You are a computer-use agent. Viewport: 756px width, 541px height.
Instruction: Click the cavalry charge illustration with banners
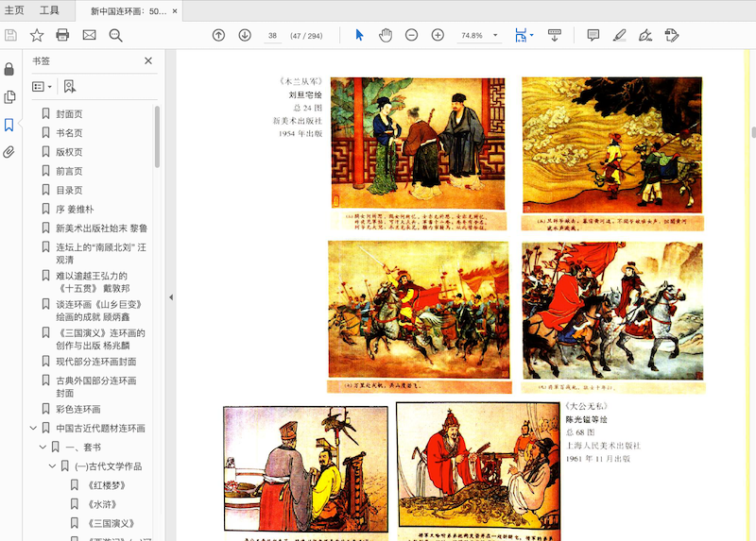point(418,310)
